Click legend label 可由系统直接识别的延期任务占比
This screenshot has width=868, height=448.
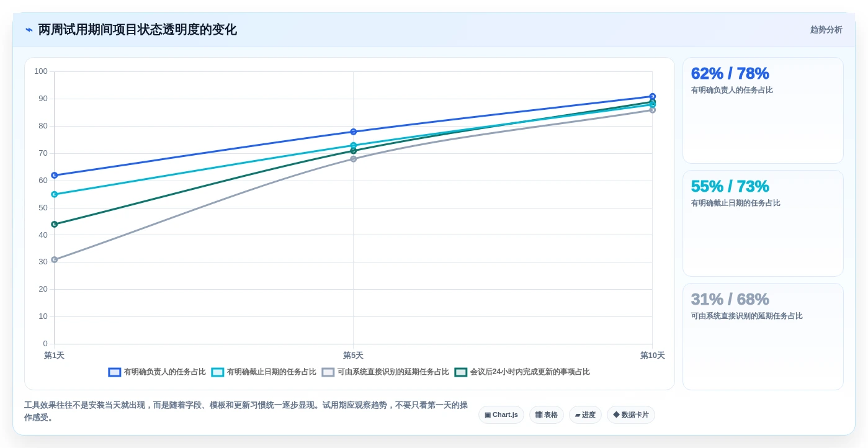pos(393,372)
